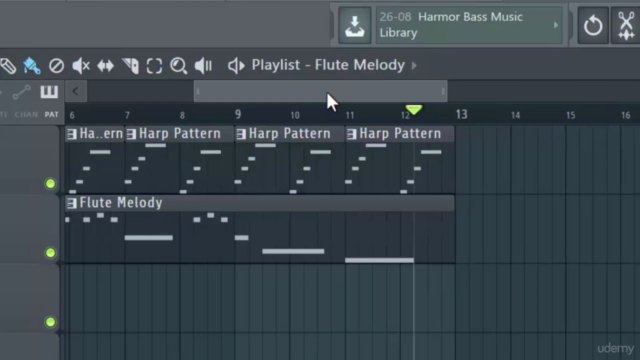
Task: Click the Playlist - Flute Melody title
Action: pos(328,65)
